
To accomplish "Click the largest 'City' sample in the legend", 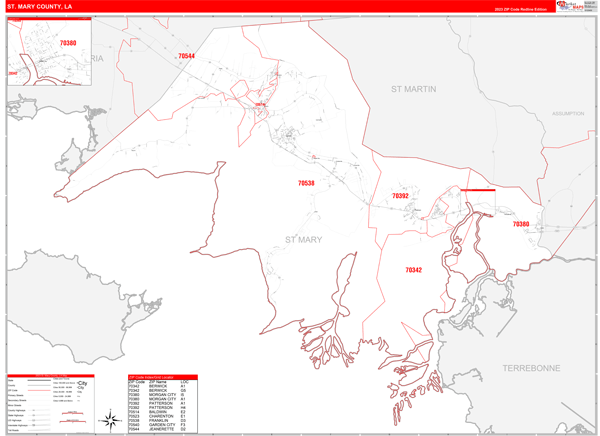I will [x=82, y=383].
